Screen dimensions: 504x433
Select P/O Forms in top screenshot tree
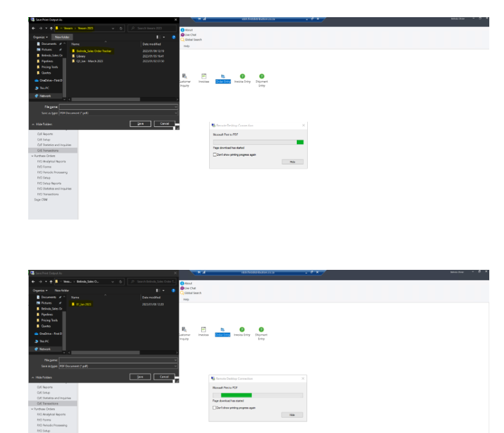pos(44,167)
